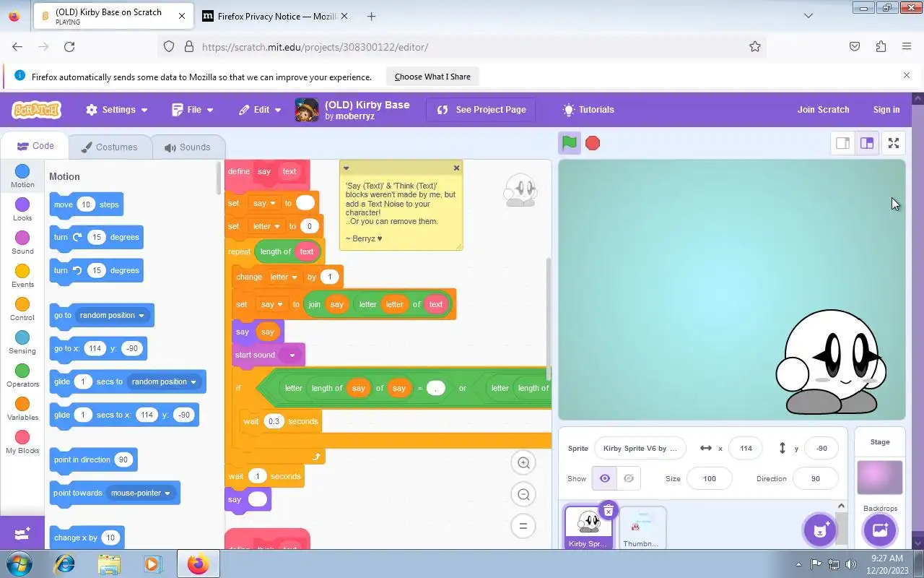This screenshot has height=578, width=924.
Task: Open Tutorials
Action: click(588, 110)
